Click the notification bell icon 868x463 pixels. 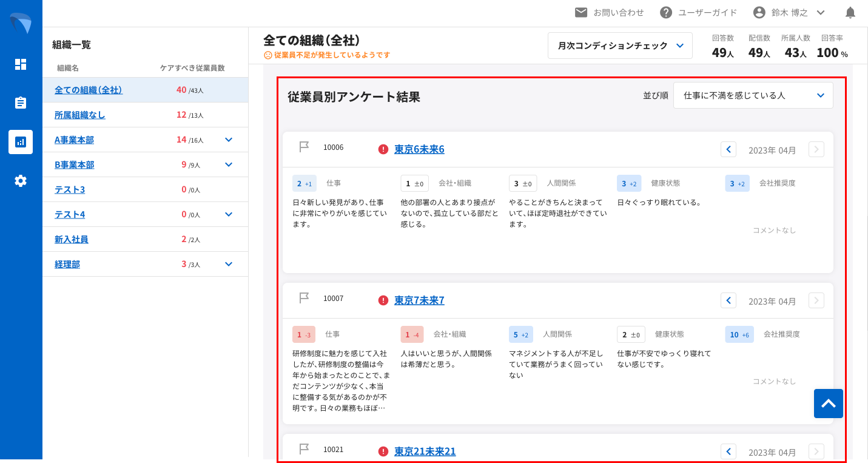(x=850, y=13)
